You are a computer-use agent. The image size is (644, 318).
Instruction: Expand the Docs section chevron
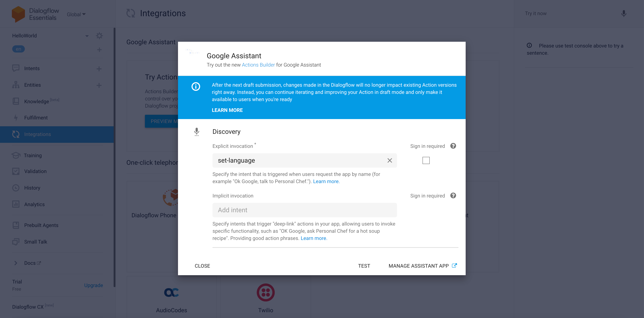pos(16,263)
